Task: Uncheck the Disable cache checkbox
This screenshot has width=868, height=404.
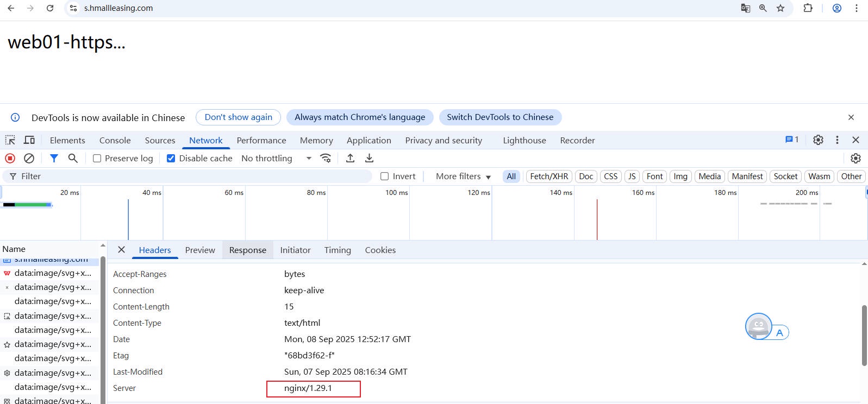Action: point(171,159)
